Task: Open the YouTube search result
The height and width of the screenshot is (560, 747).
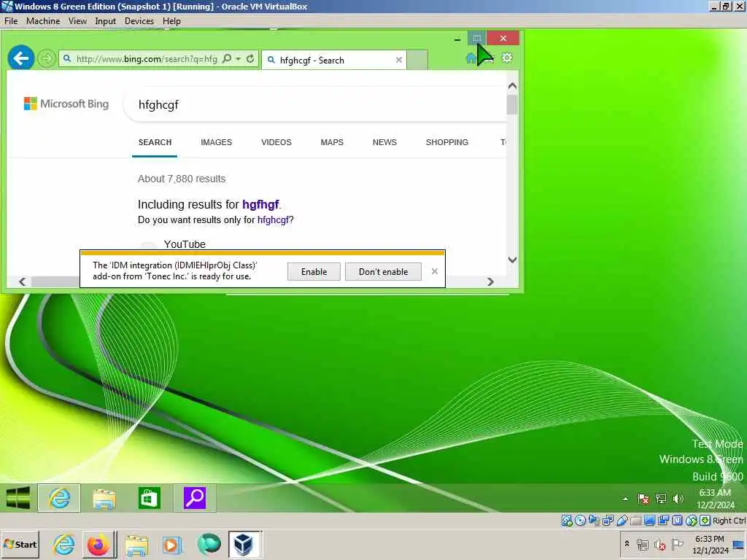Action: pos(185,244)
